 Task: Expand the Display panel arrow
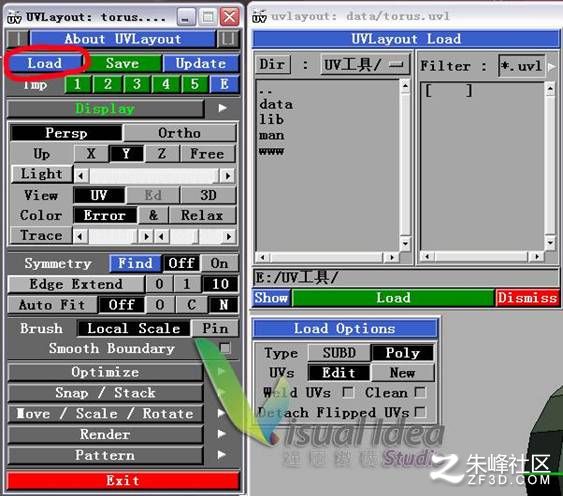coord(223,108)
